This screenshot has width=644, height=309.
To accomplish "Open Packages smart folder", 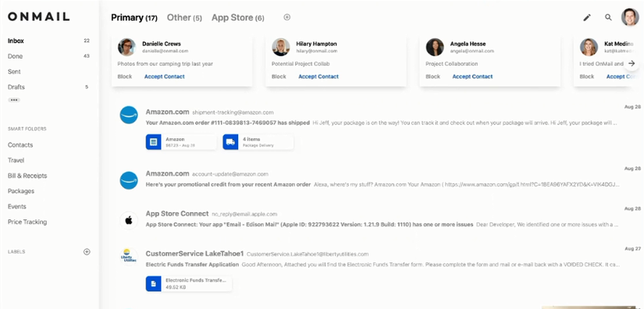I will [x=21, y=191].
